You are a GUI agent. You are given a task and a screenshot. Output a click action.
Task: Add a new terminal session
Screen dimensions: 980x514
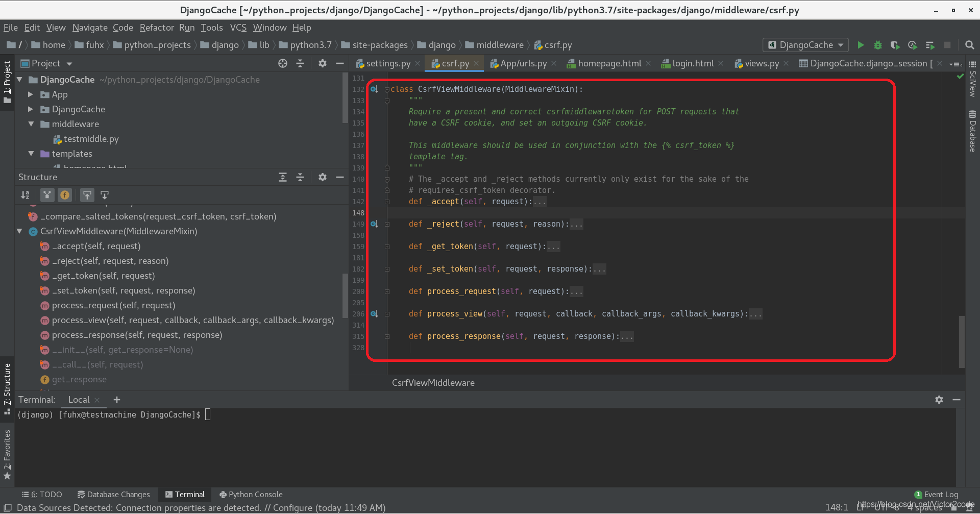click(x=117, y=400)
